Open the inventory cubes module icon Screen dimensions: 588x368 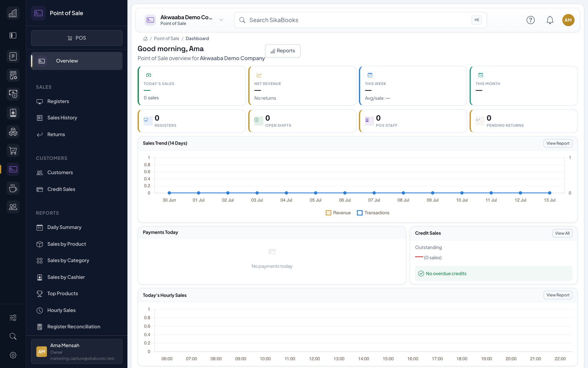(x=13, y=132)
